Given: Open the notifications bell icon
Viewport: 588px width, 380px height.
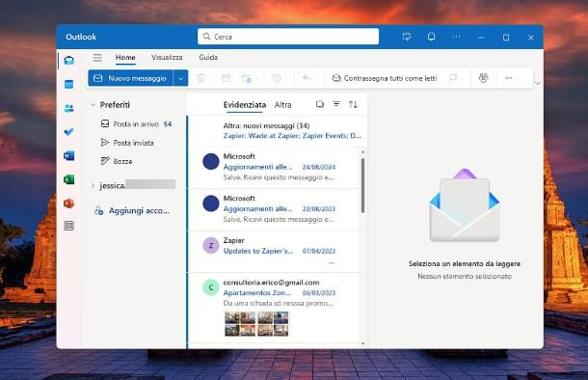Looking at the screenshot, I should 431,37.
